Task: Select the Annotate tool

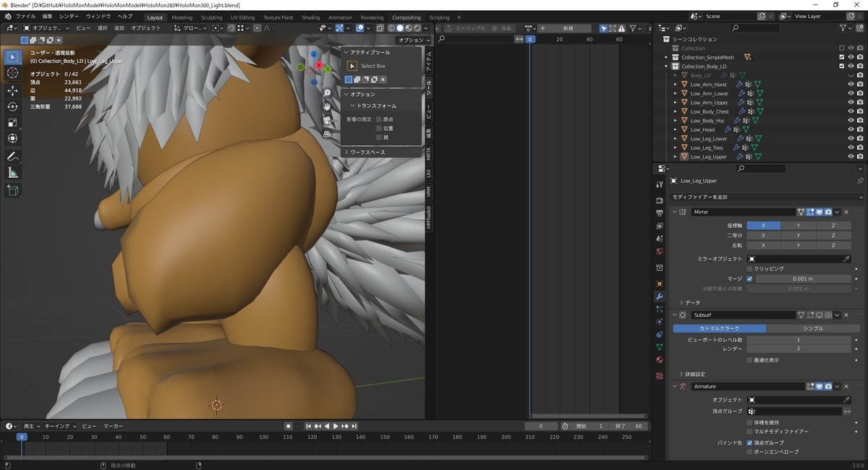Action: pyautogui.click(x=13, y=156)
